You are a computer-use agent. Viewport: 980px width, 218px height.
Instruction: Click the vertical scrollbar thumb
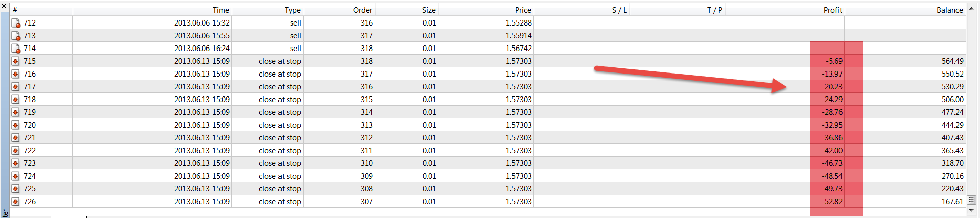point(971,200)
